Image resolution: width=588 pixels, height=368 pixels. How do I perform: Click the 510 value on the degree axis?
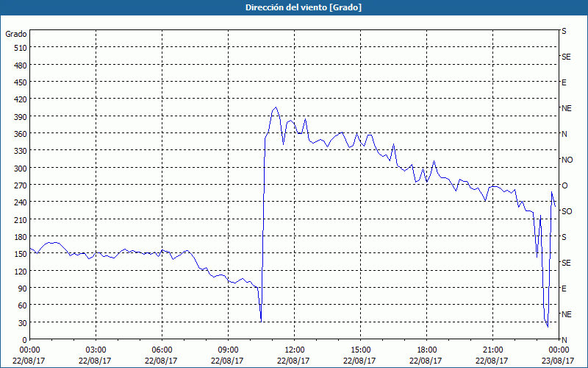(x=21, y=48)
